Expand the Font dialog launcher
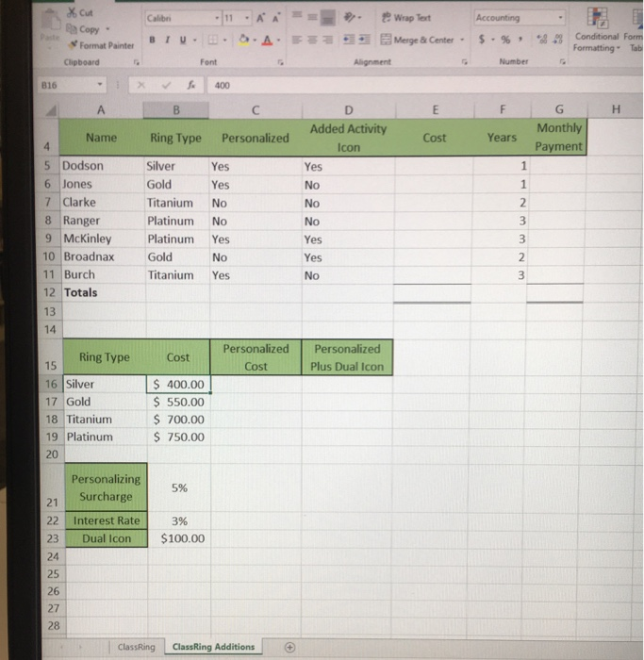This screenshot has width=644, height=660. click(280, 62)
